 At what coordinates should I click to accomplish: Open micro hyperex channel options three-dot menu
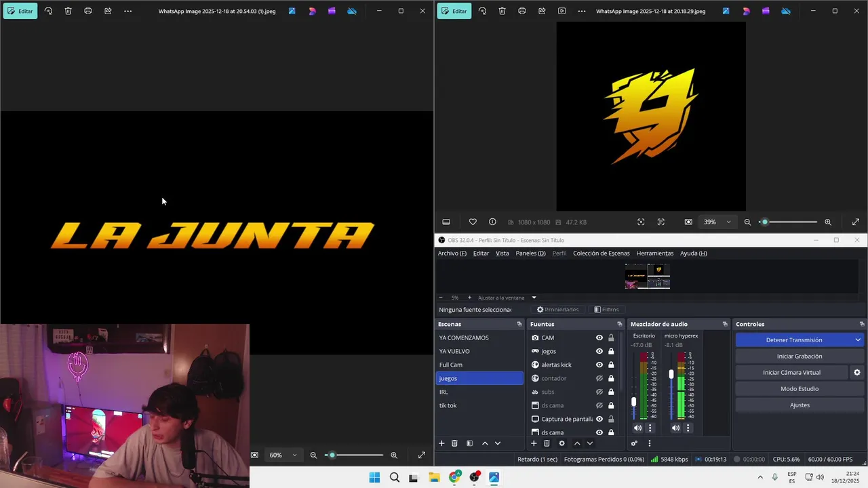(688, 428)
